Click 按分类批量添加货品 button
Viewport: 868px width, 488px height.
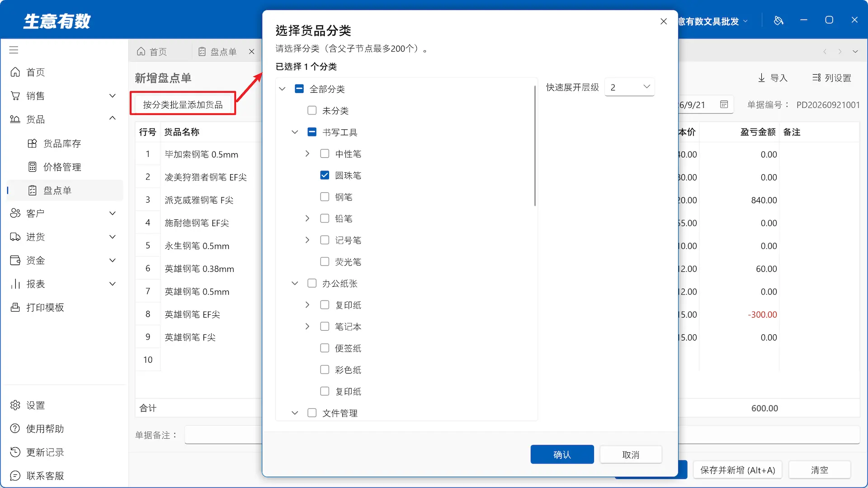(x=183, y=104)
